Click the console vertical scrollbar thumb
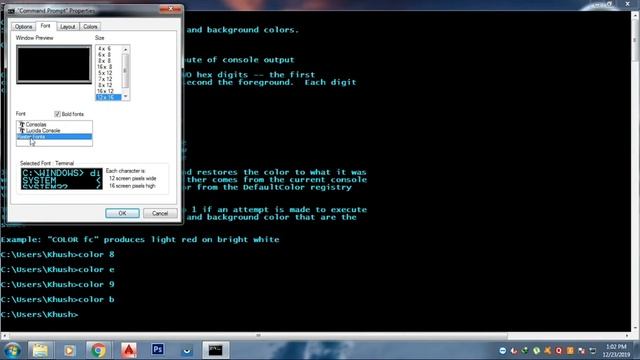Viewport: 640px width, 360px height. coord(635,40)
